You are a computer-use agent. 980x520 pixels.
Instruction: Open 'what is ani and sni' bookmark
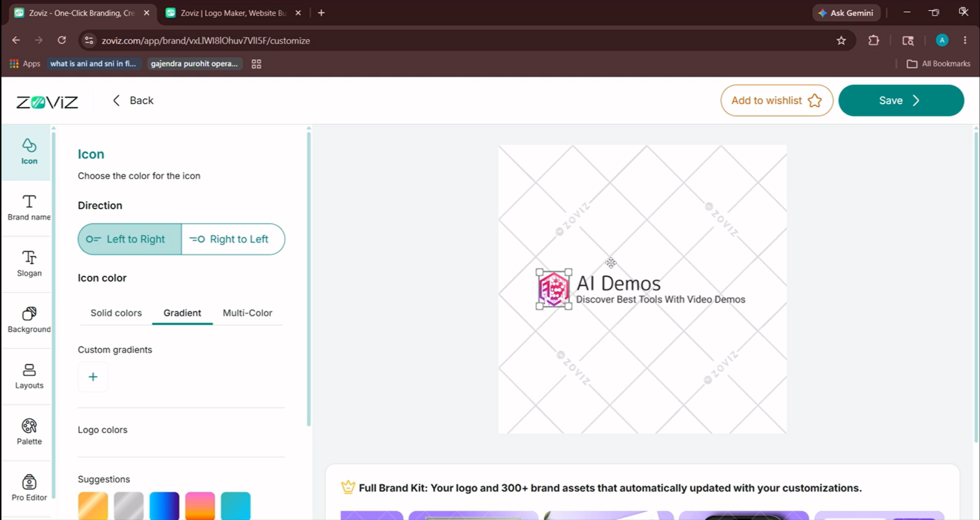(x=93, y=64)
